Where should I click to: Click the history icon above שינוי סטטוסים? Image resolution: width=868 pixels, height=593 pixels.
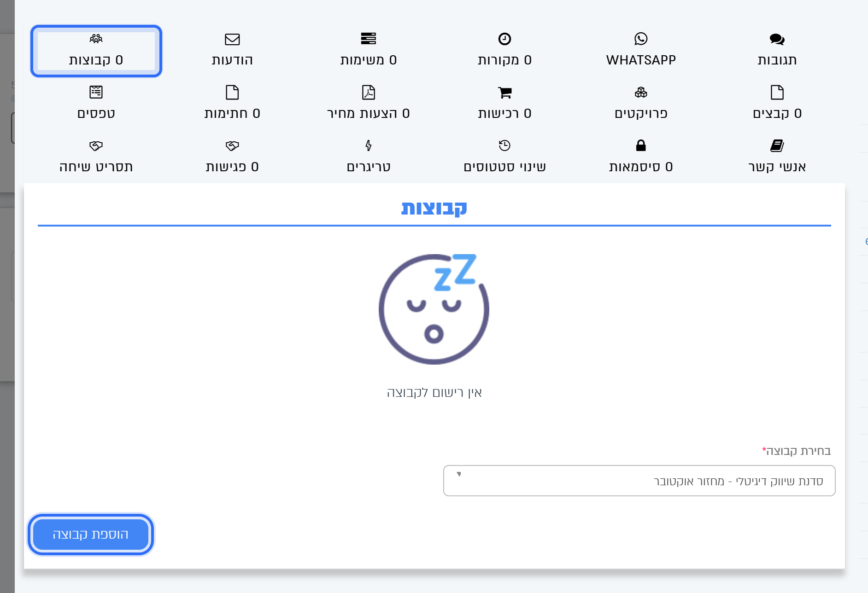504,145
